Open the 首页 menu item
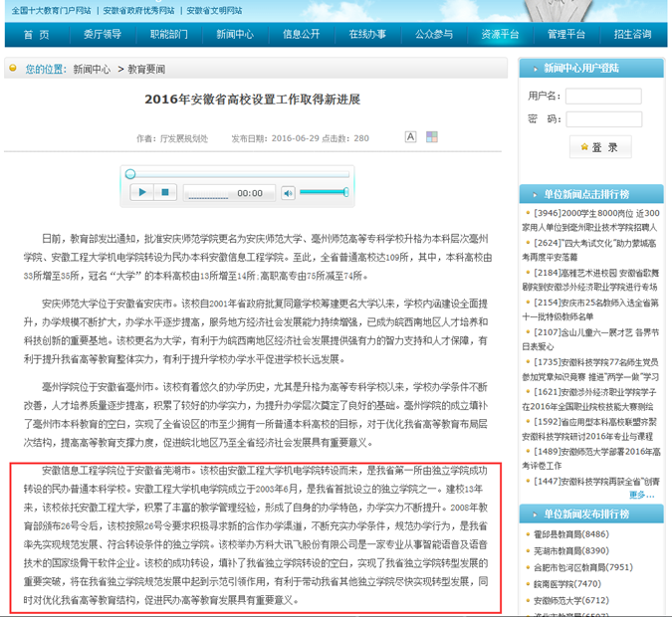Viewport: 672px width, 617px height. coord(37,34)
